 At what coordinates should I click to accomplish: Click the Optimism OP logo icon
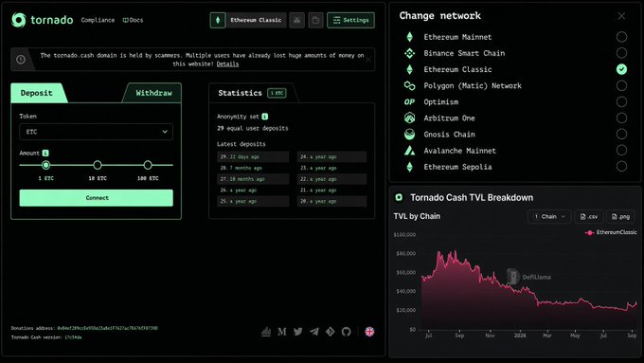pyautogui.click(x=409, y=102)
